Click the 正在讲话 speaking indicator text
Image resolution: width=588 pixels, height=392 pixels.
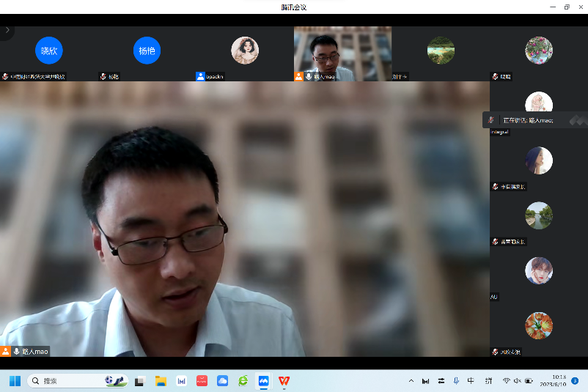529,120
